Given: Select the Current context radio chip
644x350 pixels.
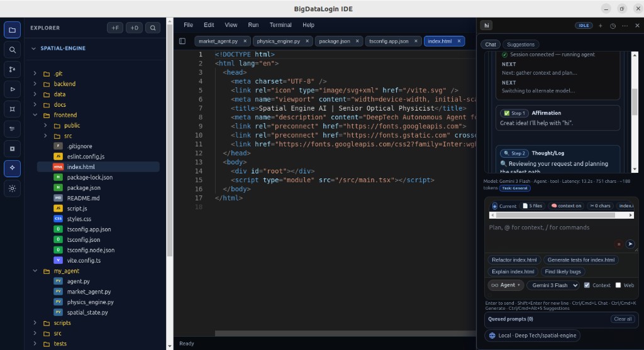Looking at the screenshot, I should 504,206.
